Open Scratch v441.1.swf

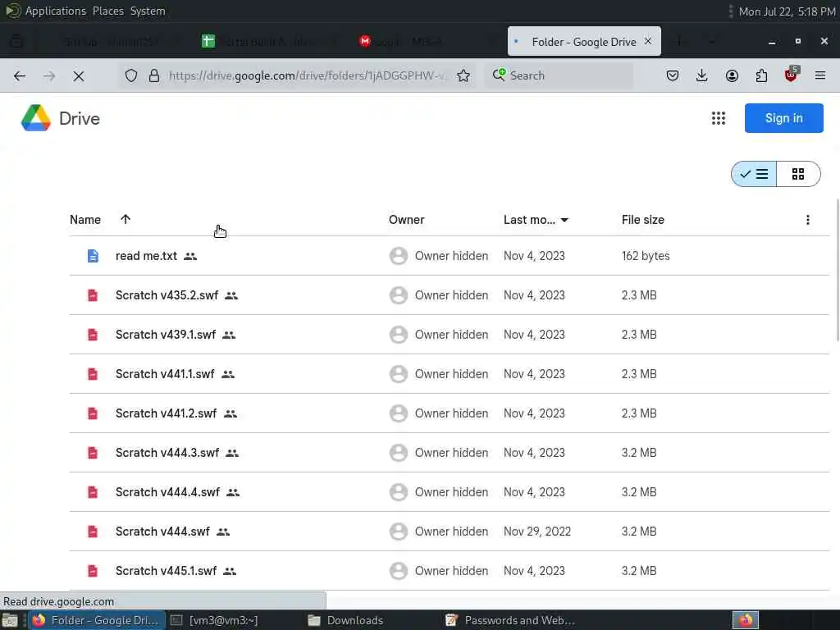pos(165,374)
